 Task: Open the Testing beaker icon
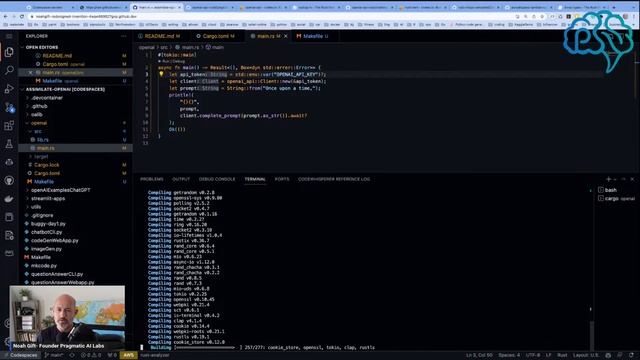pos(9,144)
